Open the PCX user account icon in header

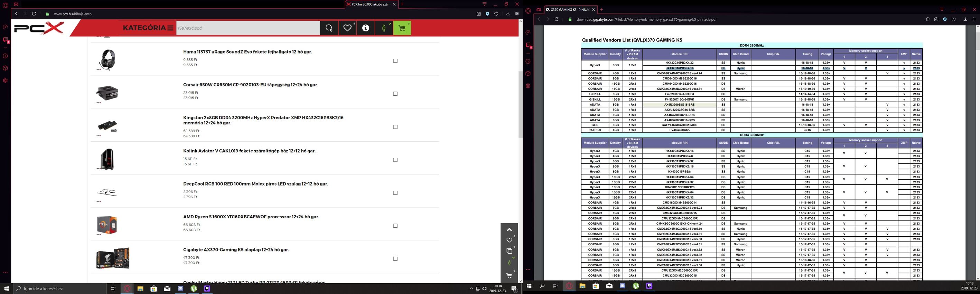coord(384,28)
